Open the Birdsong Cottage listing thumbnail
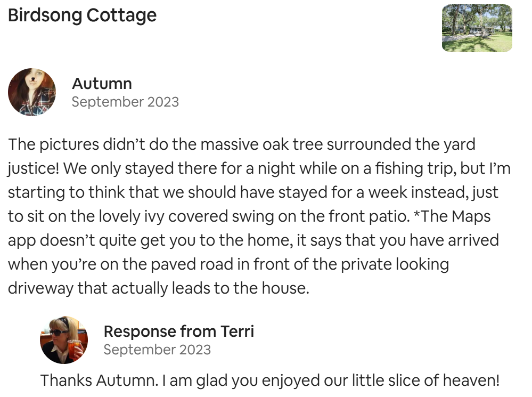The width and height of the screenshot is (532, 397). [x=477, y=28]
